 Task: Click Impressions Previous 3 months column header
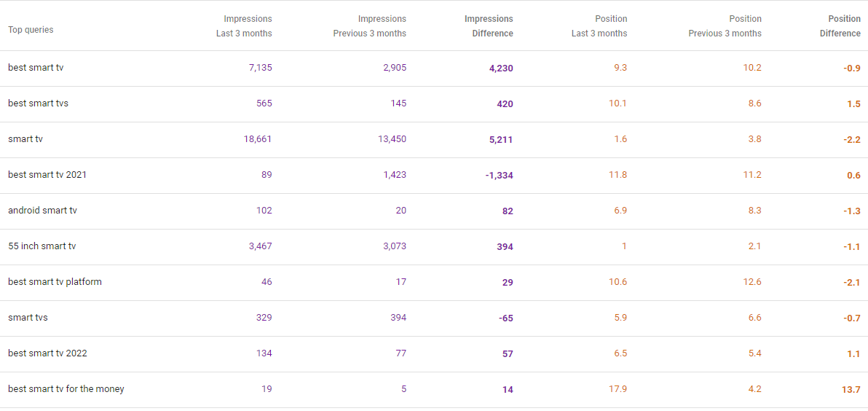370,26
